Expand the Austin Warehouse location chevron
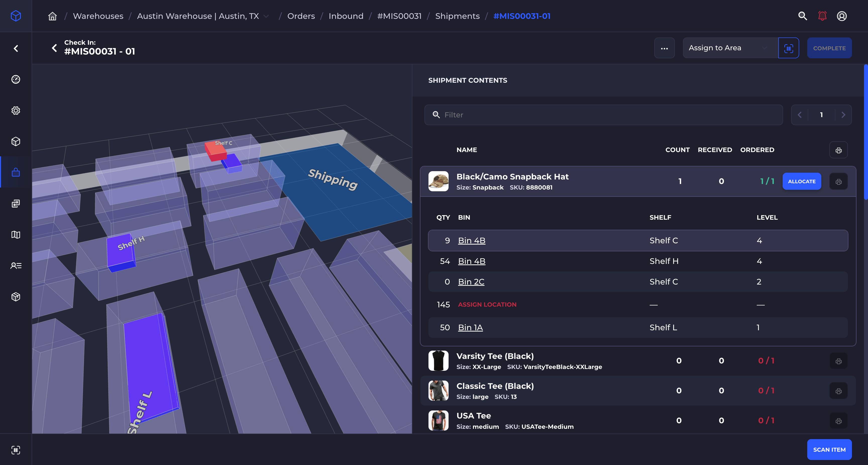The height and width of the screenshot is (465, 868). [x=266, y=16]
